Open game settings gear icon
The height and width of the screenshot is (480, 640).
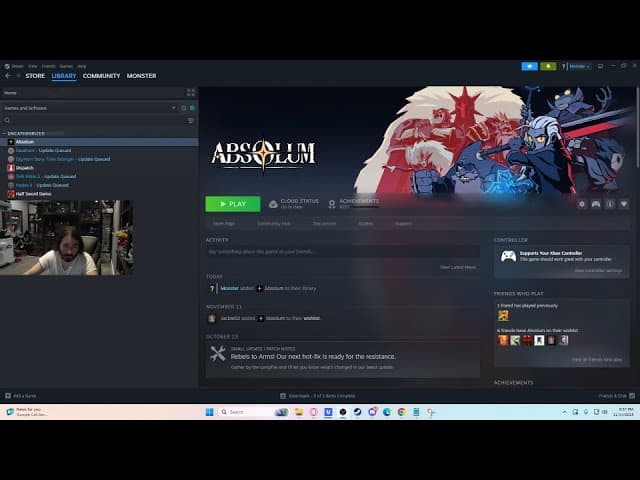tap(582, 204)
